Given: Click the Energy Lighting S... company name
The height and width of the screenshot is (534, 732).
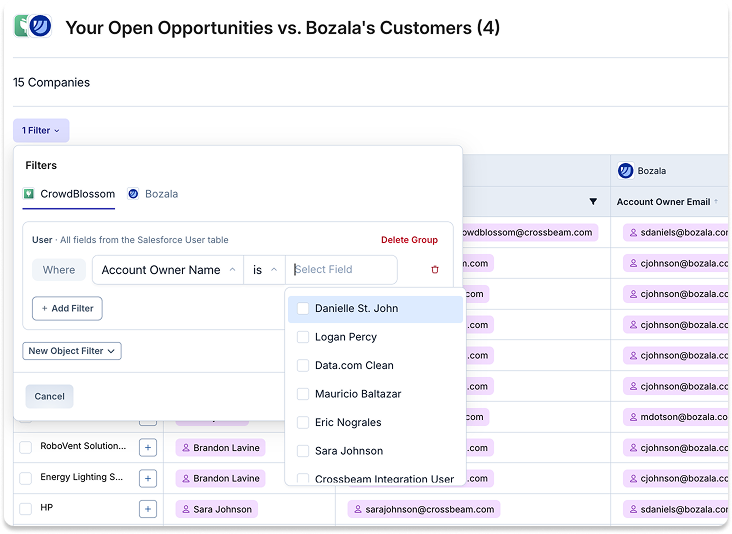Looking at the screenshot, I should pyautogui.click(x=82, y=477).
